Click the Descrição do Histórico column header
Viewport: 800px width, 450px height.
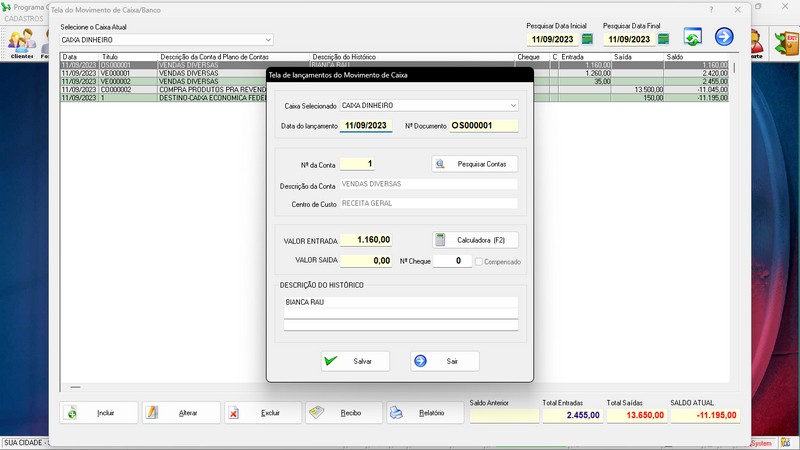[x=412, y=57]
